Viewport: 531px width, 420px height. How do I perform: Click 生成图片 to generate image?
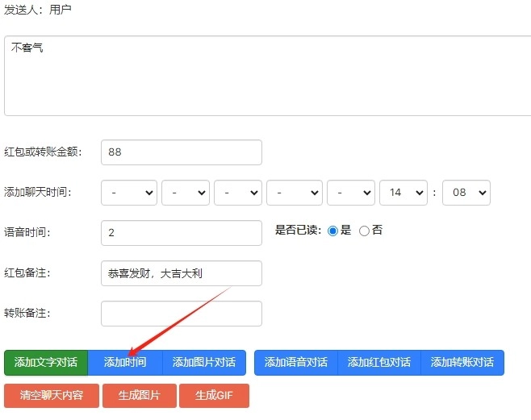tap(139, 396)
